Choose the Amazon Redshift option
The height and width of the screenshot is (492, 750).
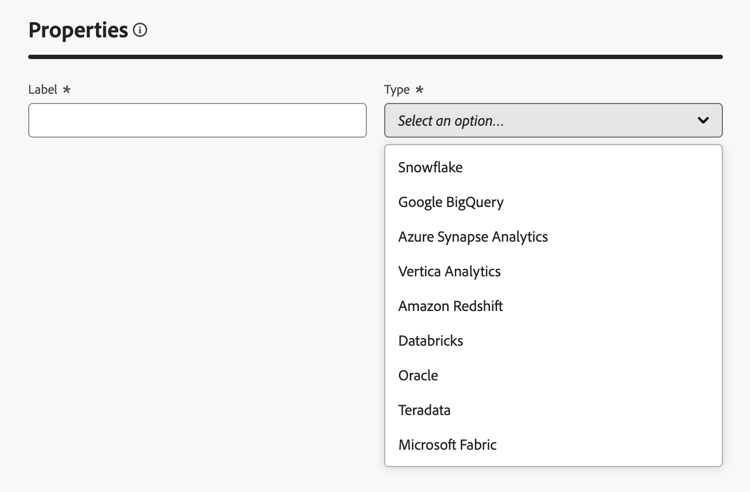[x=450, y=306]
